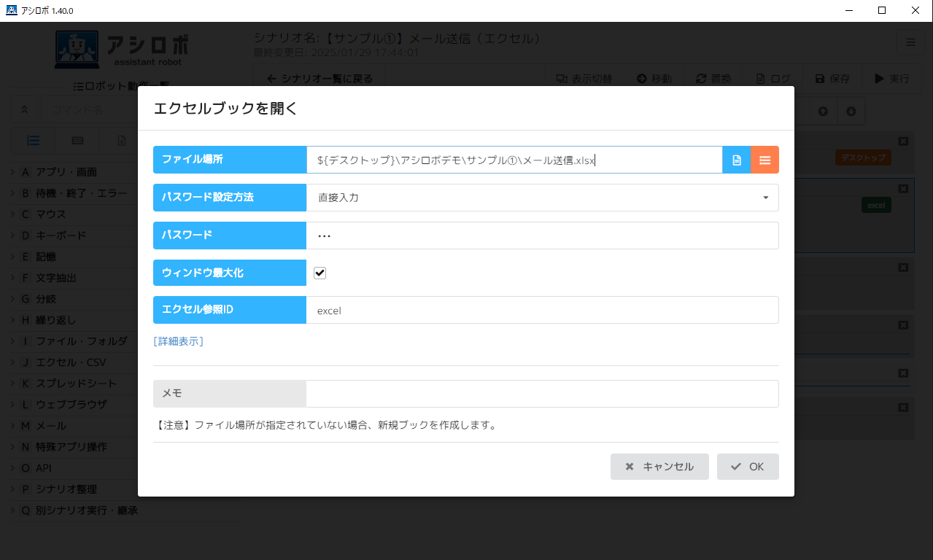
Task: Toggle the ウィンドウ最大化 checkbox
Action: [320, 273]
